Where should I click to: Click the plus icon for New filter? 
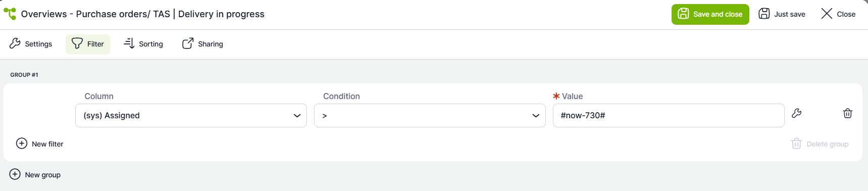tap(22, 144)
